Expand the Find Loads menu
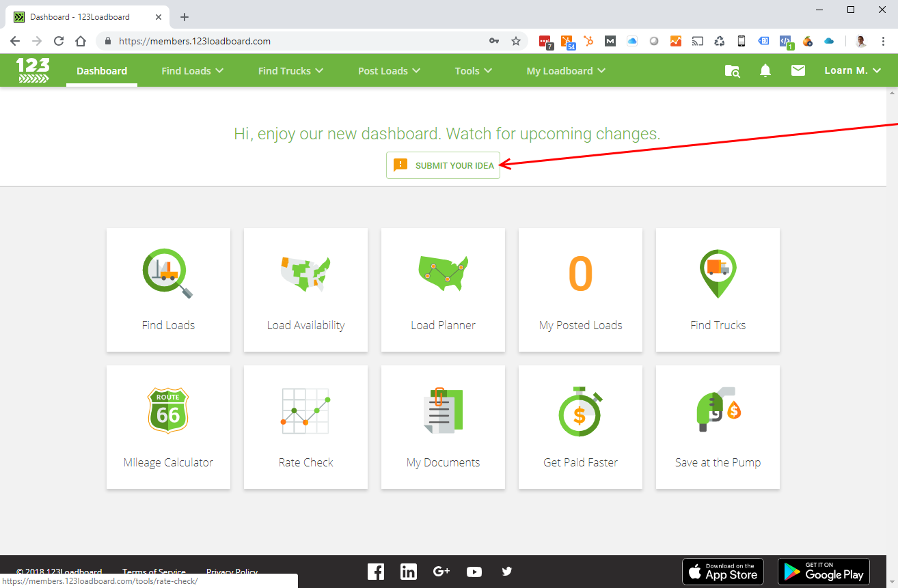This screenshot has width=898, height=588. tap(193, 70)
